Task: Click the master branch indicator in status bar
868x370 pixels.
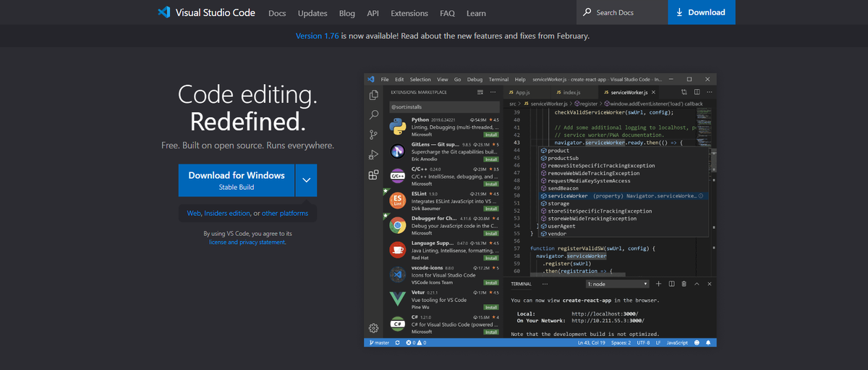Action: [379, 342]
